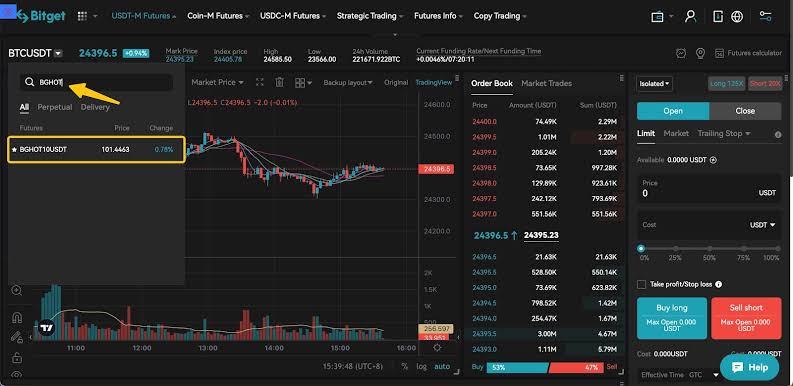793x386 pixels.
Task: Open the Help chat button
Action: coord(750,367)
